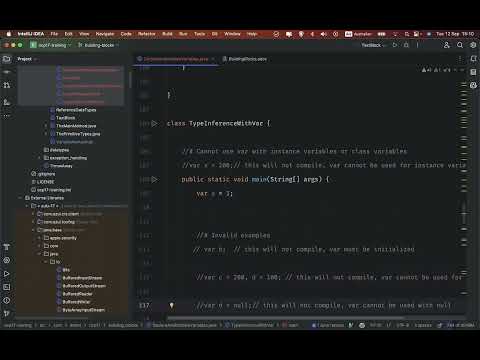Select BufferedWriter class in tree

click(76, 302)
